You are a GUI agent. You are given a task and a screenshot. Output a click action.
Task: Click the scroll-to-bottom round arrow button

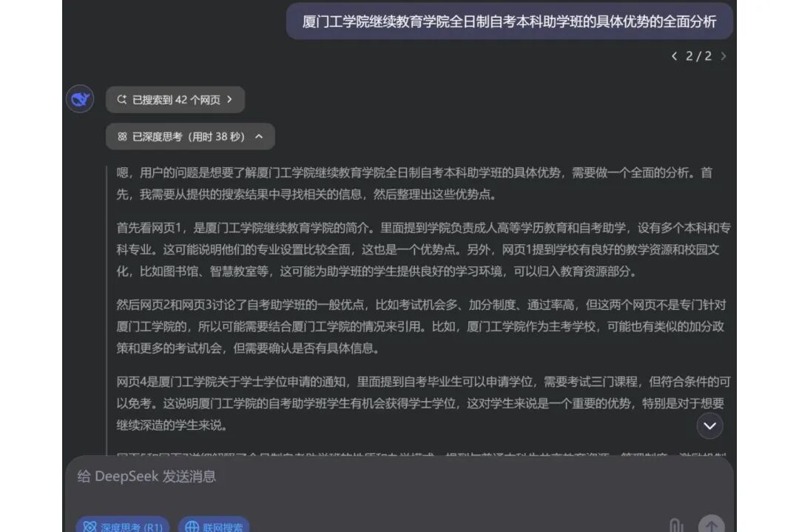[709, 426]
